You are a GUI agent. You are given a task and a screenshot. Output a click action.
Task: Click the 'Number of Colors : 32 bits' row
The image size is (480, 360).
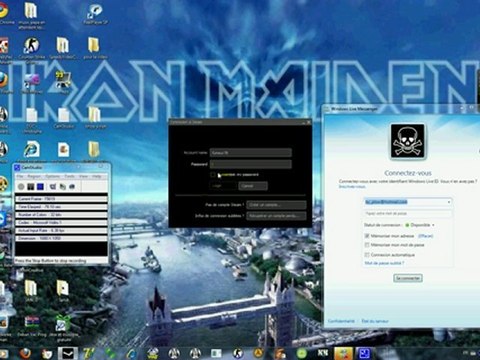coord(61,215)
